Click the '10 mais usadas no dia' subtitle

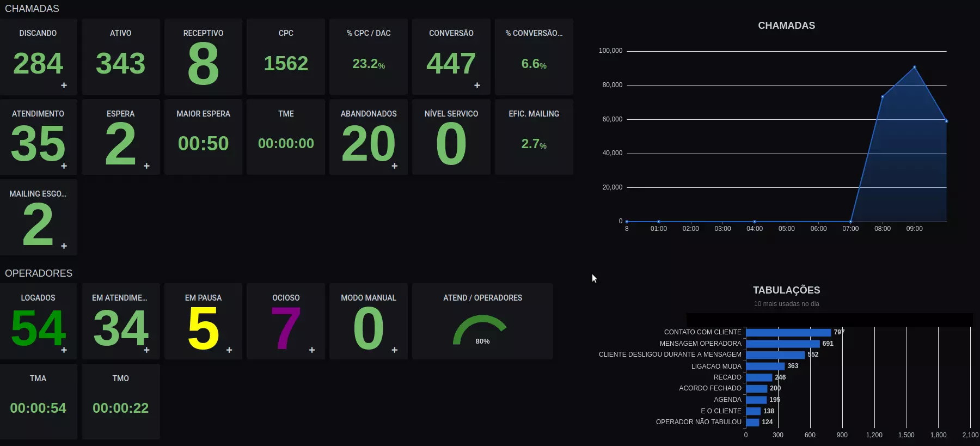tap(786, 304)
